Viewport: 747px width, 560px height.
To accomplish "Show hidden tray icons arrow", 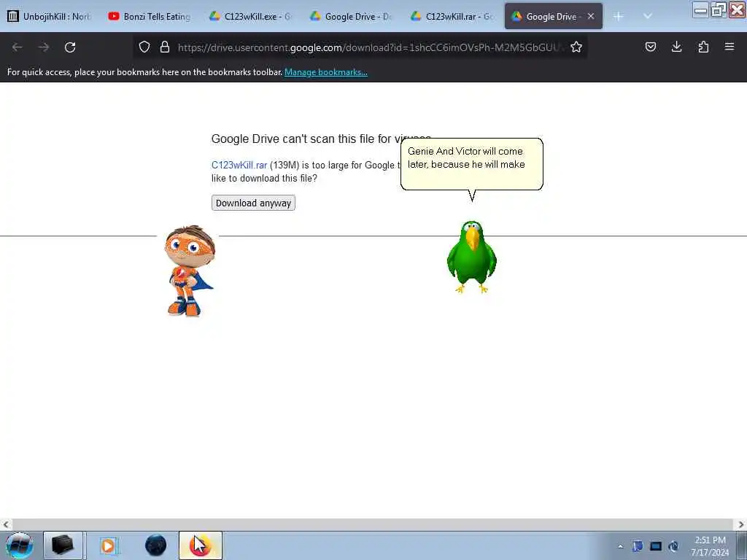I will pyautogui.click(x=620, y=547).
